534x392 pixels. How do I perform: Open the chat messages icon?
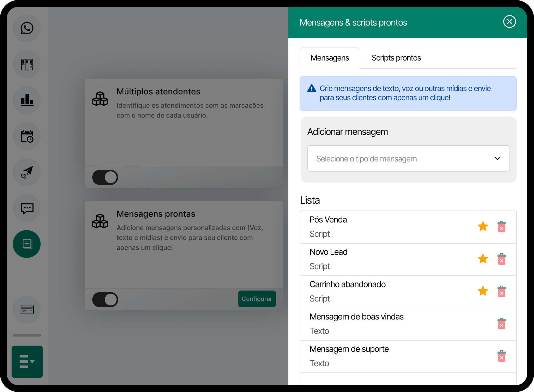click(27, 208)
